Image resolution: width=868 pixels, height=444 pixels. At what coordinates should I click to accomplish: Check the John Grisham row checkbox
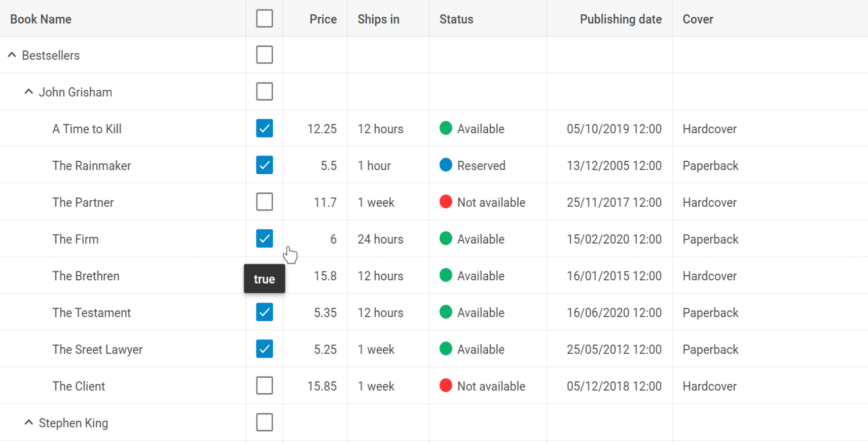(x=264, y=91)
